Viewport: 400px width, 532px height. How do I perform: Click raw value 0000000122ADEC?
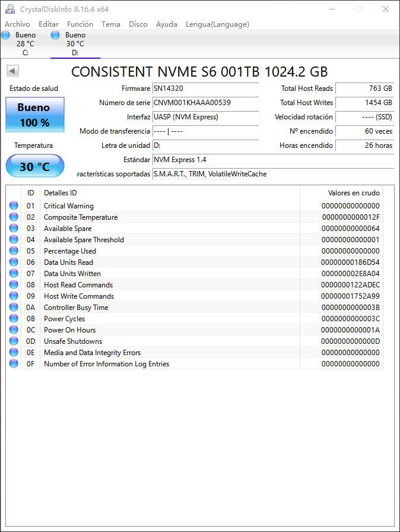click(350, 284)
